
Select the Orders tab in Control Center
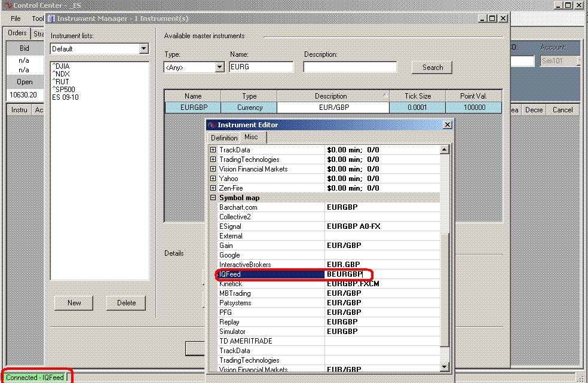17,33
